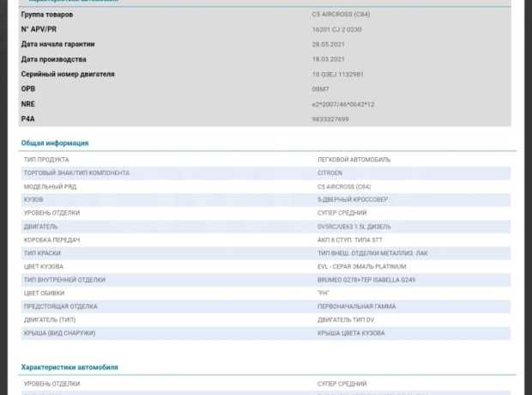Click the 'N° APV/PR' label

pyautogui.click(x=39, y=29)
